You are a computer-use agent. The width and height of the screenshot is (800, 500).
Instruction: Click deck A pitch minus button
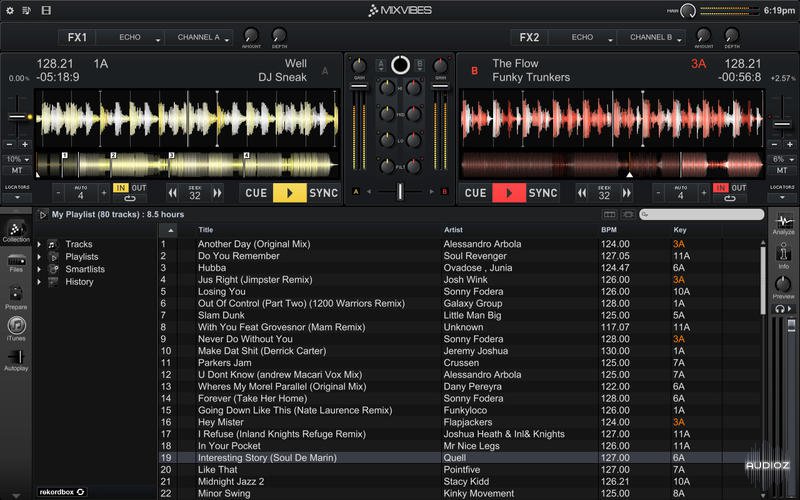point(9,144)
